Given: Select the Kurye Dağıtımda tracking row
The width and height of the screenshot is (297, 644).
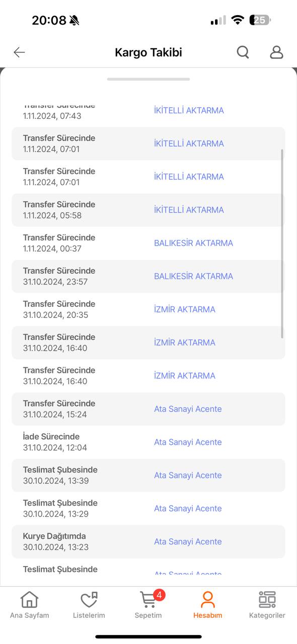Looking at the screenshot, I should point(148,541).
